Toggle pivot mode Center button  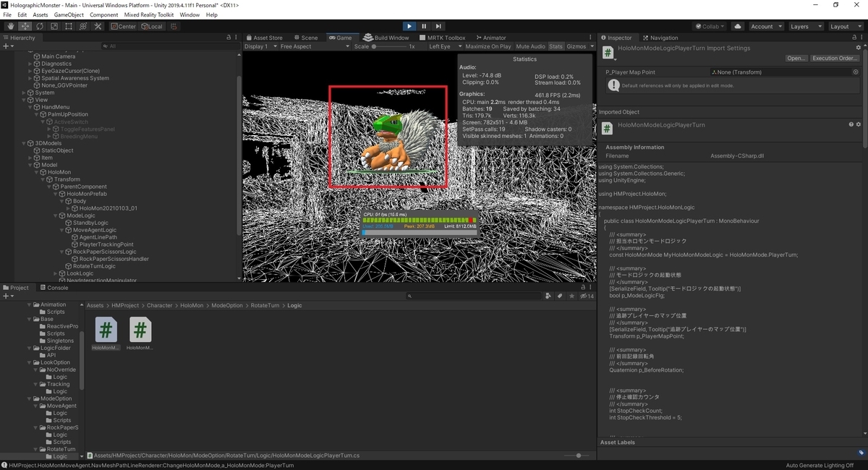point(123,26)
